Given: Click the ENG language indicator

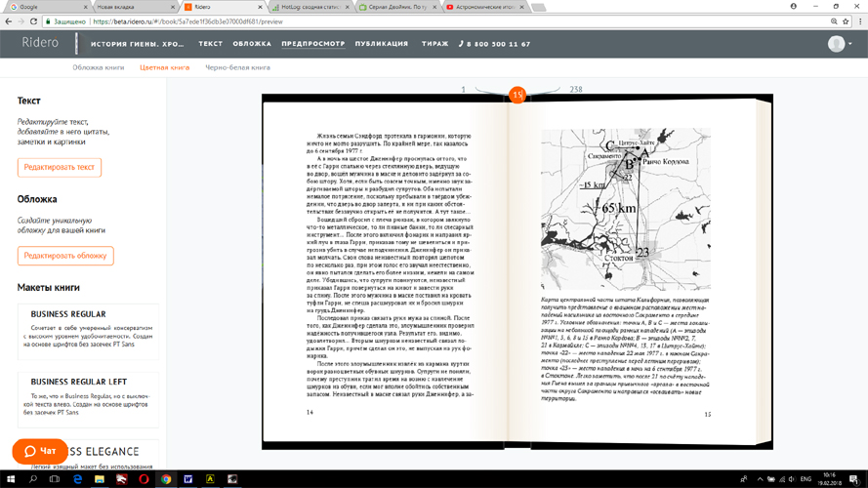Looking at the screenshot, I should pyautogui.click(x=806, y=479).
